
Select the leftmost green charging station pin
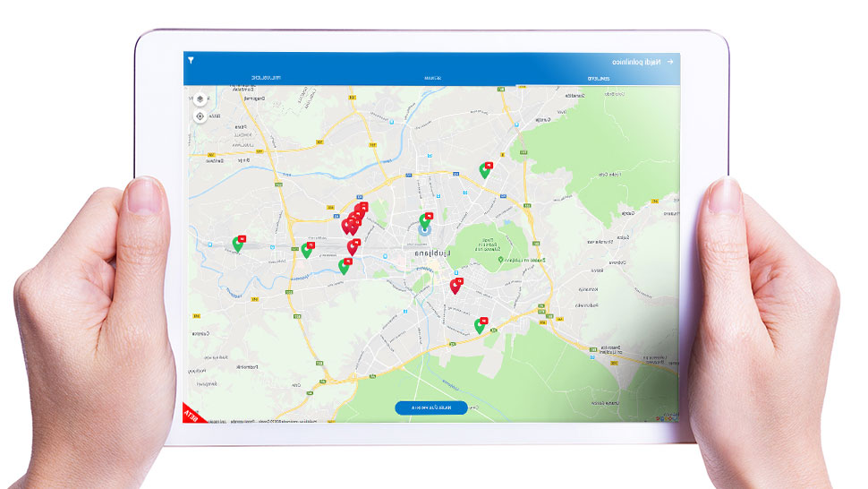pos(237,244)
